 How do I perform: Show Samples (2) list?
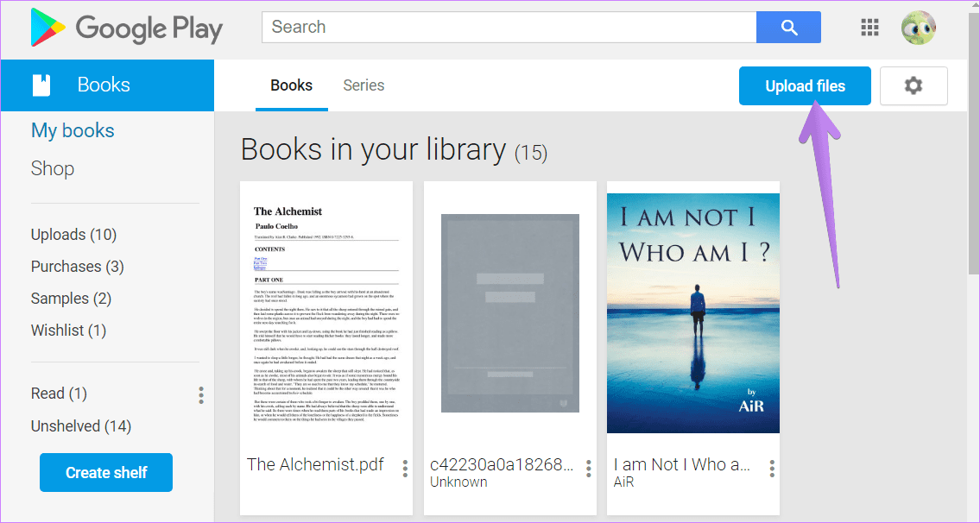click(x=72, y=299)
